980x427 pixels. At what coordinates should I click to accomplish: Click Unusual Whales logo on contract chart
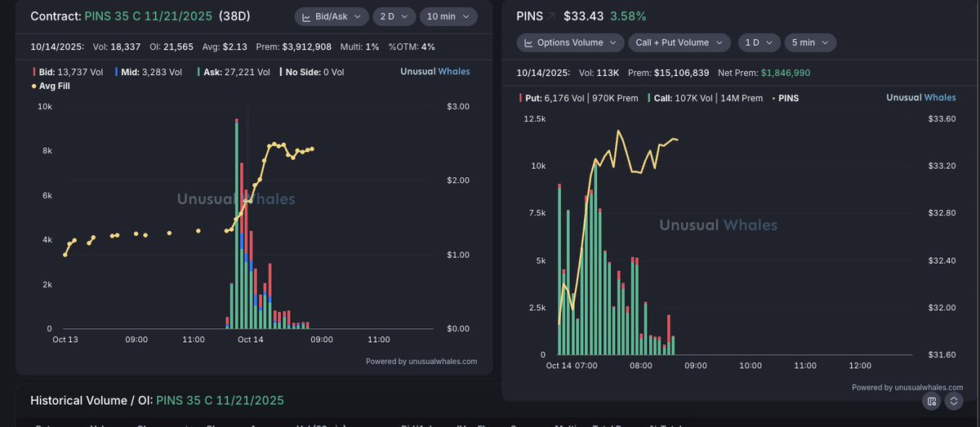tap(434, 72)
